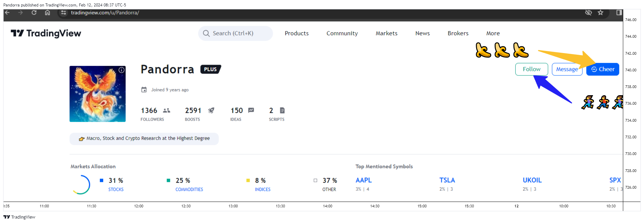Click the blue Stocks color square
This screenshot has height=223, width=644.
coord(101,181)
